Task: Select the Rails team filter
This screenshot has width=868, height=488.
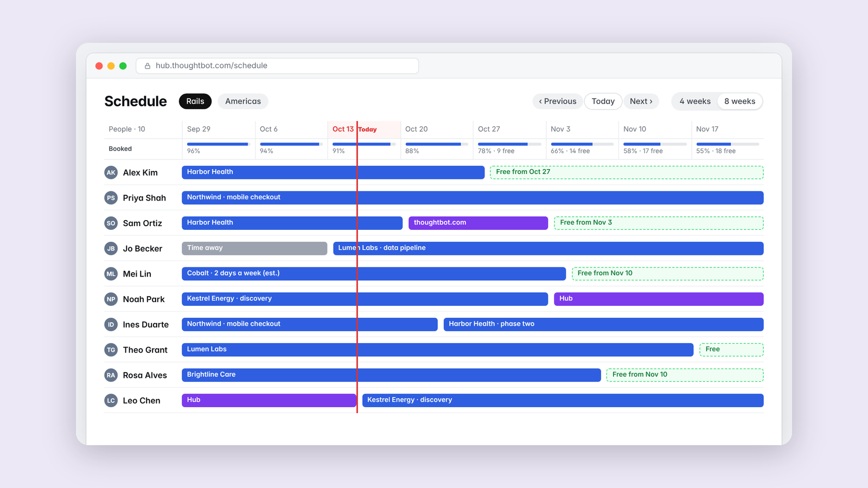Action: (x=195, y=101)
